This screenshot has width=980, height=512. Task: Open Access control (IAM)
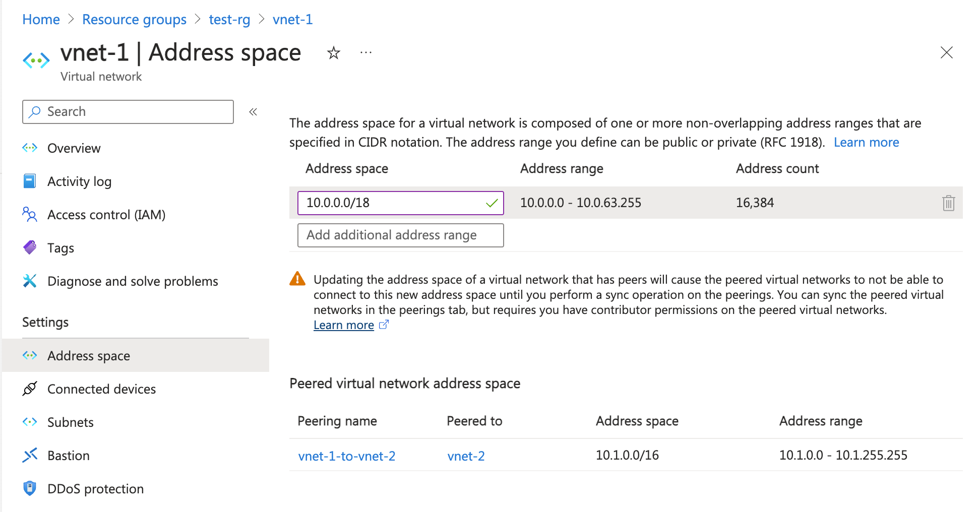coord(106,214)
